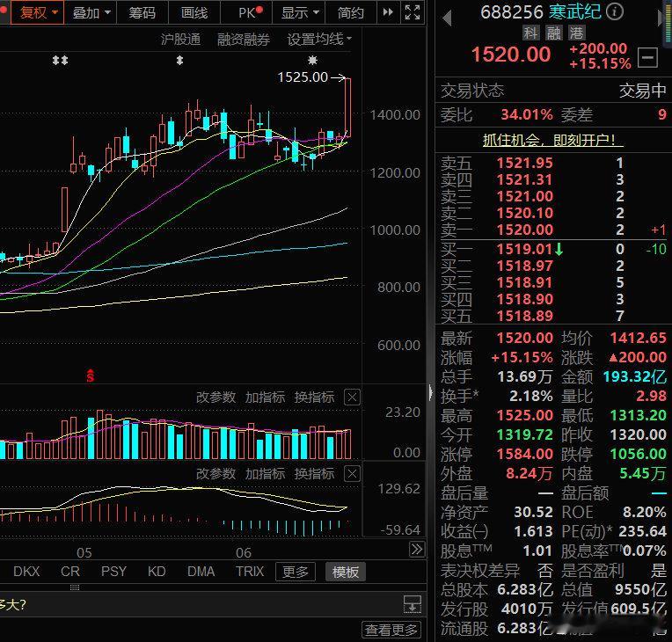
Task: Click 换指标 on MACD indicator panel
Action: [x=314, y=473]
